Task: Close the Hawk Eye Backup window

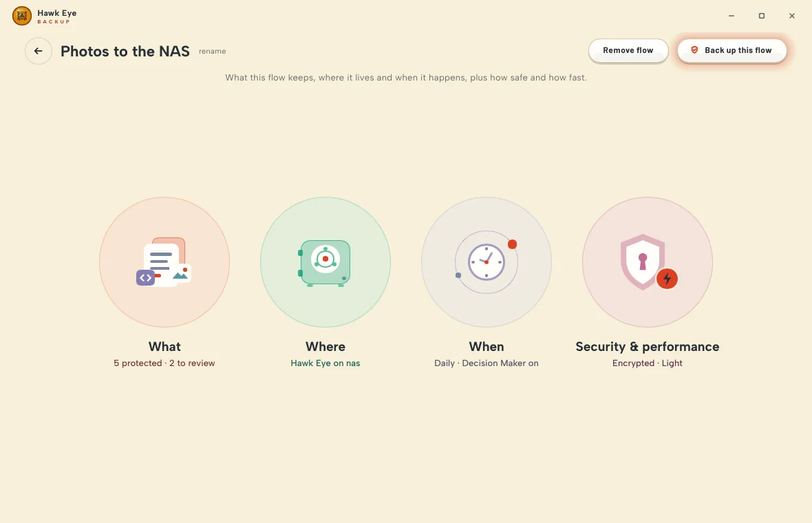Action: pyautogui.click(x=792, y=16)
